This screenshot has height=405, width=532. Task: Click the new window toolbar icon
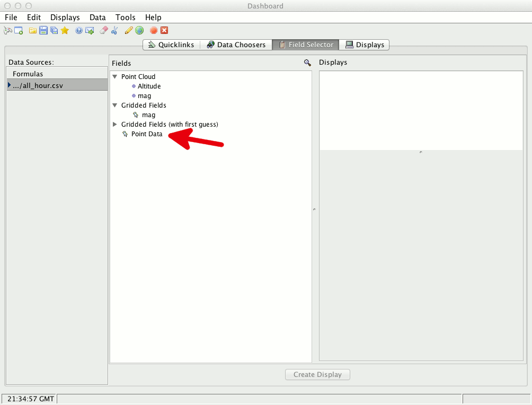(x=19, y=31)
